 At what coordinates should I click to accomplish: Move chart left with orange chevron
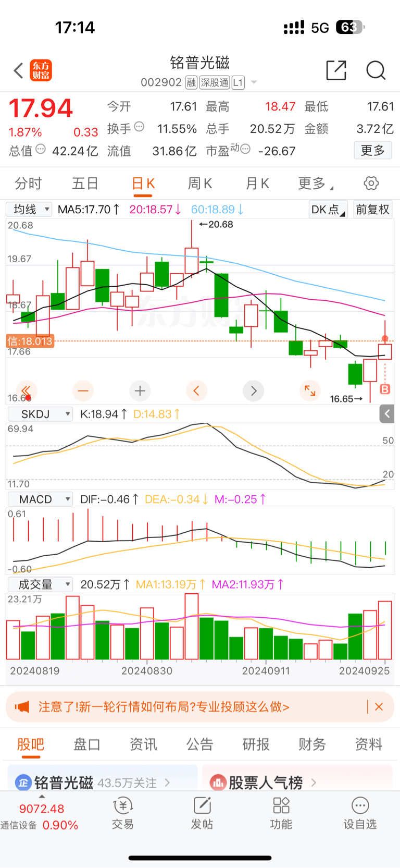pos(196,390)
